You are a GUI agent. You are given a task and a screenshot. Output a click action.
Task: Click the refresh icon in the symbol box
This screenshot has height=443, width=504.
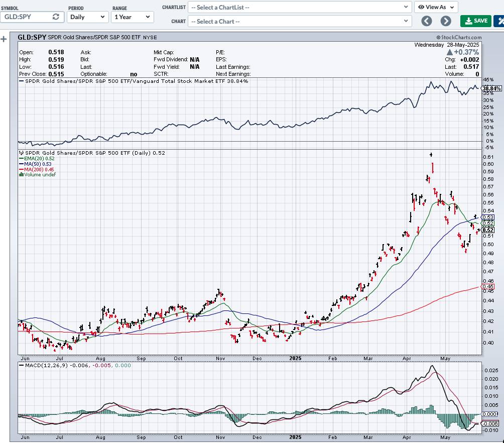[56, 17]
